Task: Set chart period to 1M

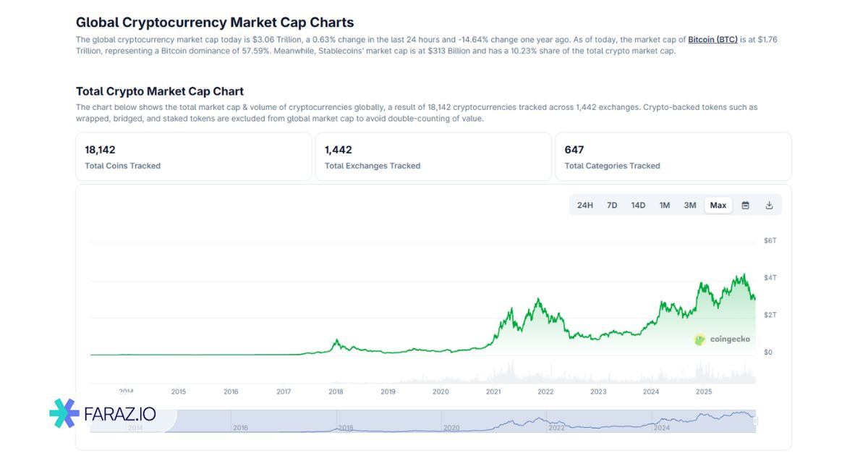Action: click(665, 206)
